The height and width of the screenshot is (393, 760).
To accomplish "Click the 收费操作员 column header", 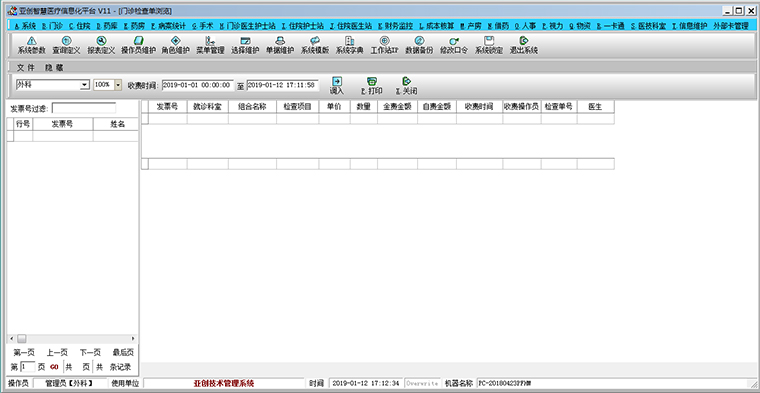I will (522, 107).
